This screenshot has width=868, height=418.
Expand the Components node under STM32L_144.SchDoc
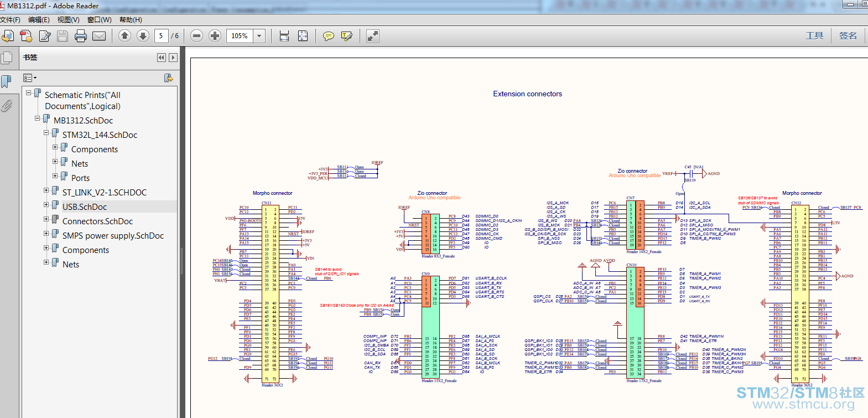(x=55, y=147)
